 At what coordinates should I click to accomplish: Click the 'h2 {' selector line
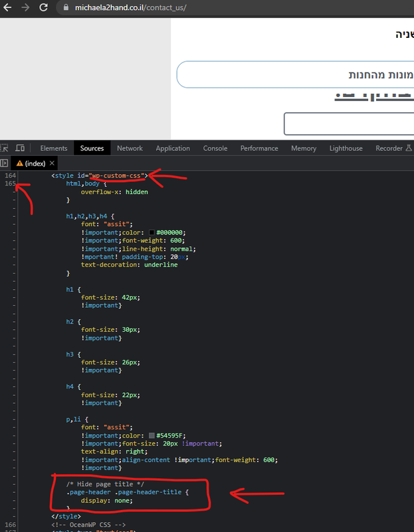tap(74, 322)
